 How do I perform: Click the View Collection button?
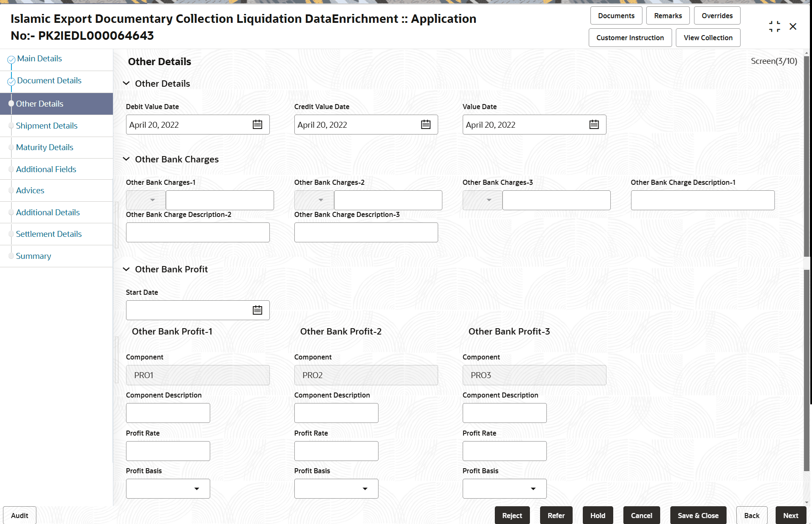[x=708, y=38]
